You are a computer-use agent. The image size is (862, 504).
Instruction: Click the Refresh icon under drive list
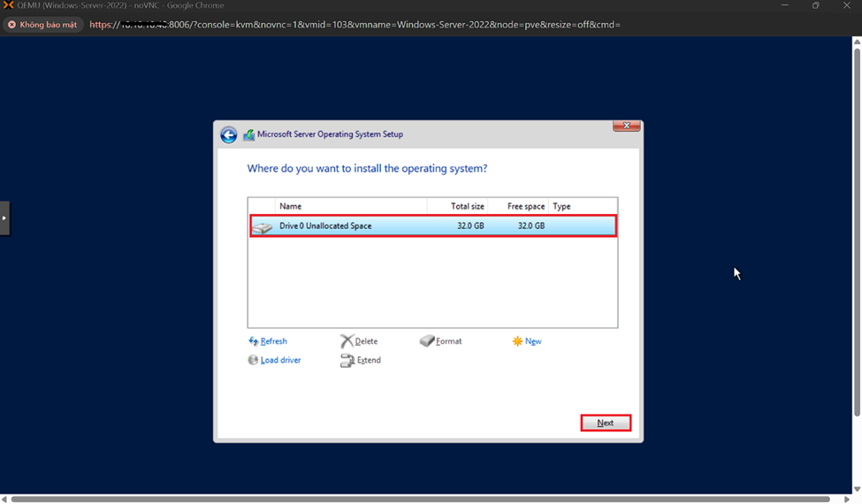pyautogui.click(x=254, y=341)
